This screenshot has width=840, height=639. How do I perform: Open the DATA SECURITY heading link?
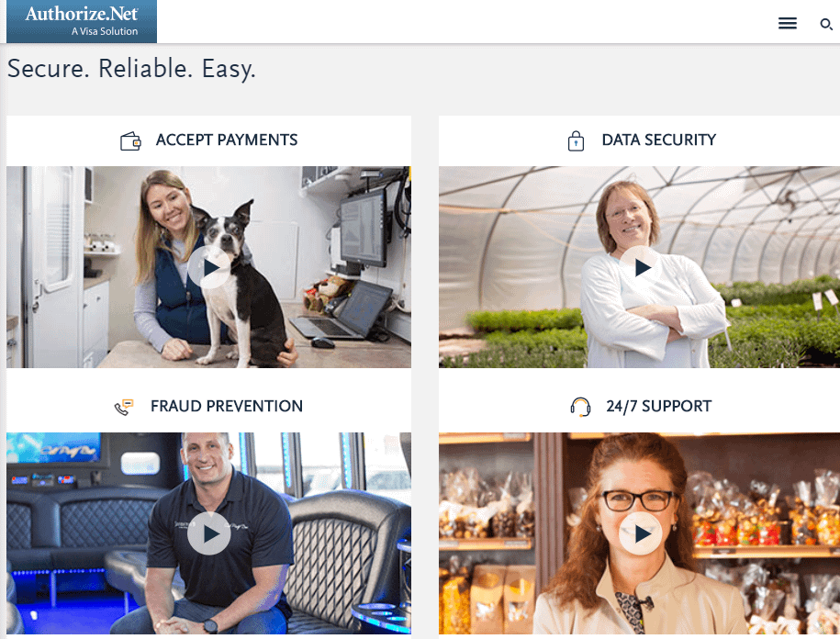[x=658, y=140]
